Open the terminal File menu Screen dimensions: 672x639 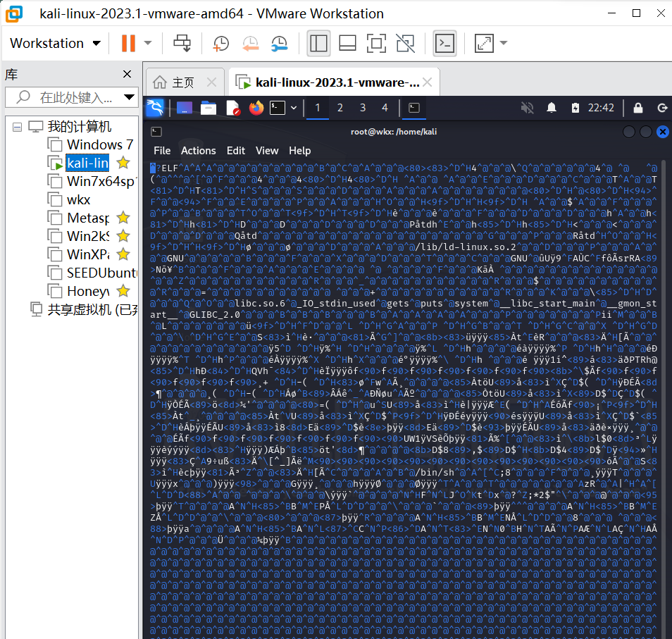pos(162,151)
